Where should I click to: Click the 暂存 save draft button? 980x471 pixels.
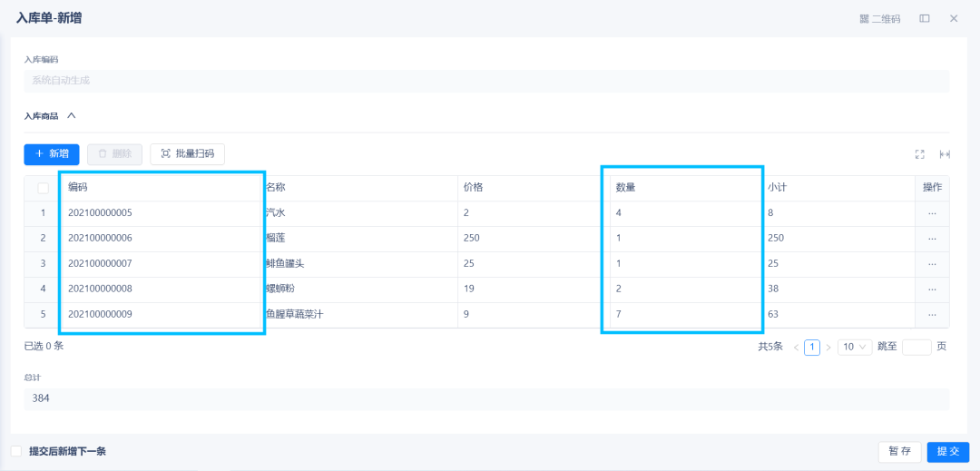899,452
